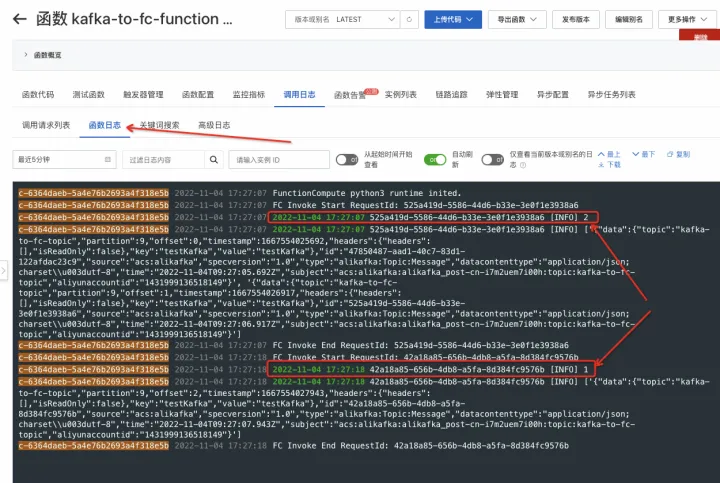720x483 pixels.
Task: Expand the 函数概览 section
Action: [x=43, y=55]
